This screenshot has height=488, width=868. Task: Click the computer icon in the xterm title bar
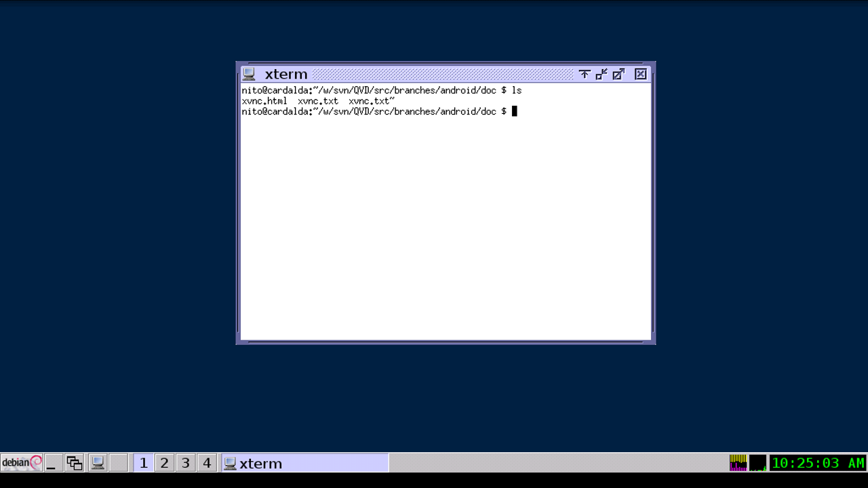click(x=250, y=74)
